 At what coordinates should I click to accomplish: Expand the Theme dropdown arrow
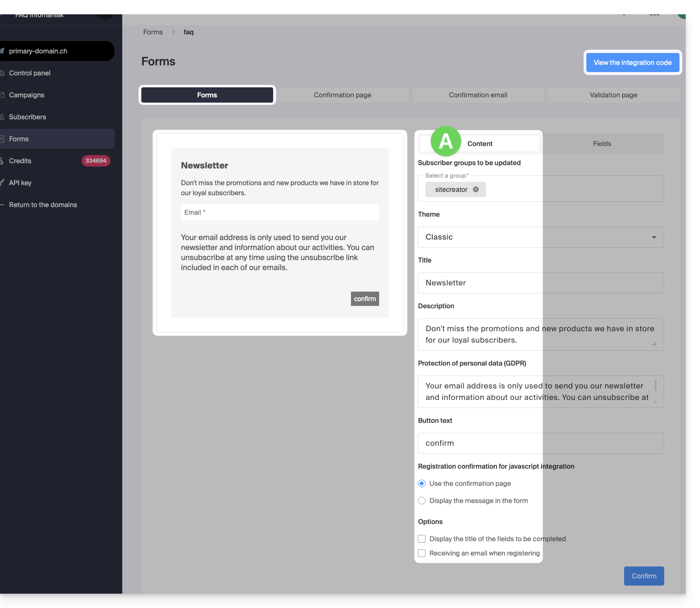[654, 237]
